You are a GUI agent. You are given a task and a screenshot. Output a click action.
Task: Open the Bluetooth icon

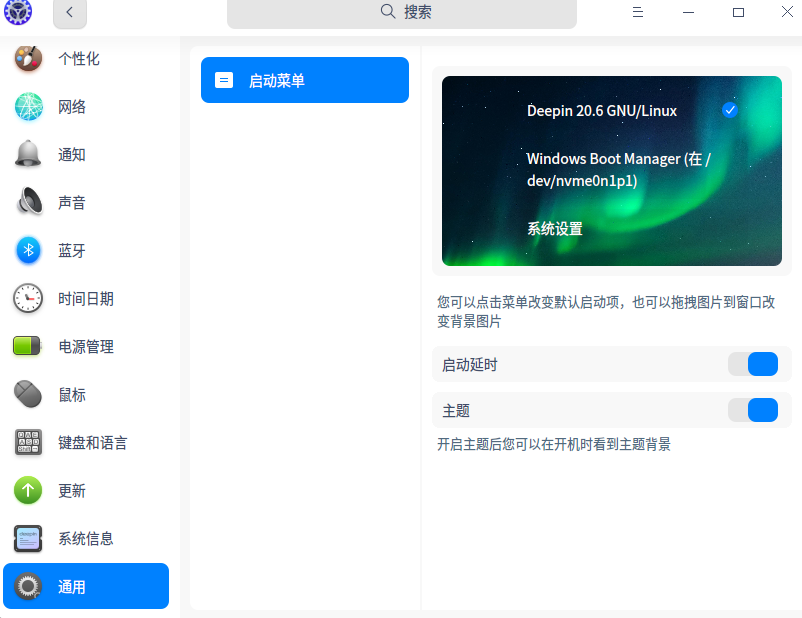point(28,250)
